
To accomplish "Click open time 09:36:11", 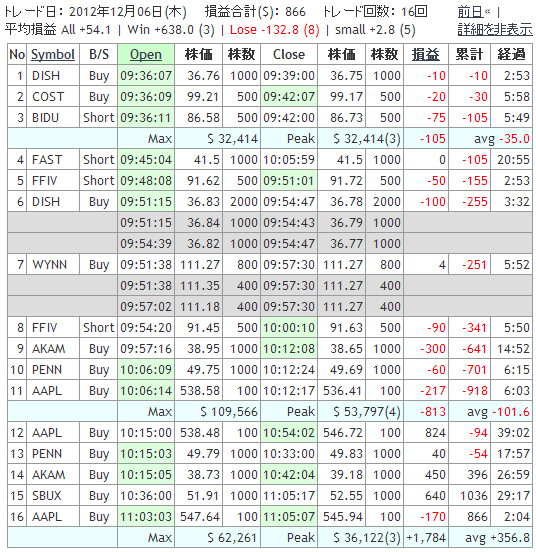I will (x=146, y=118).
